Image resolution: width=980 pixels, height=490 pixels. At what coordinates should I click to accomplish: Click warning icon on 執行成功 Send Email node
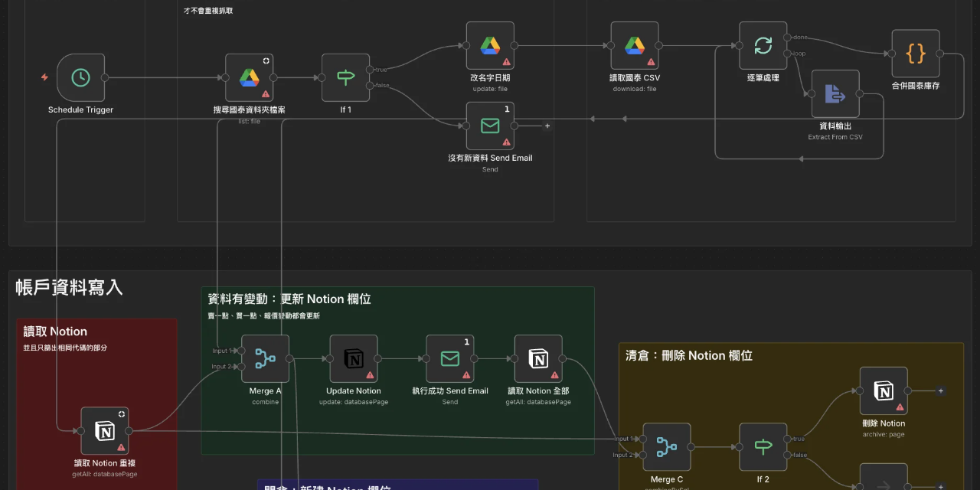(x=467, y=375)
